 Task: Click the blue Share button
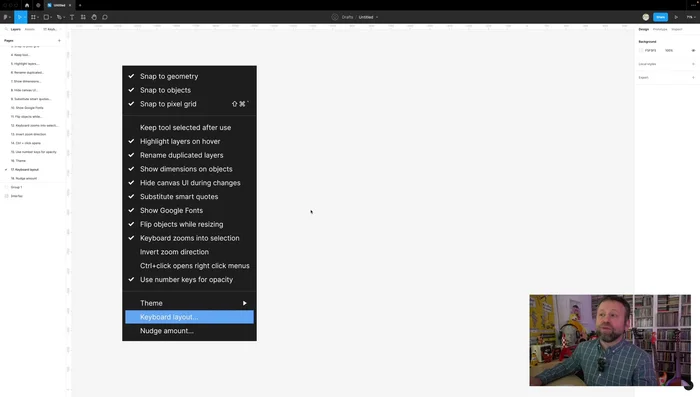(x=660, y=17)
